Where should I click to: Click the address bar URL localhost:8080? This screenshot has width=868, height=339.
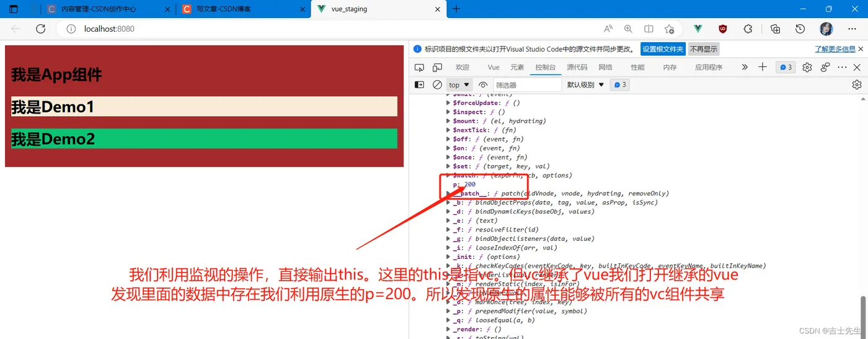click(x=109, y=29)
